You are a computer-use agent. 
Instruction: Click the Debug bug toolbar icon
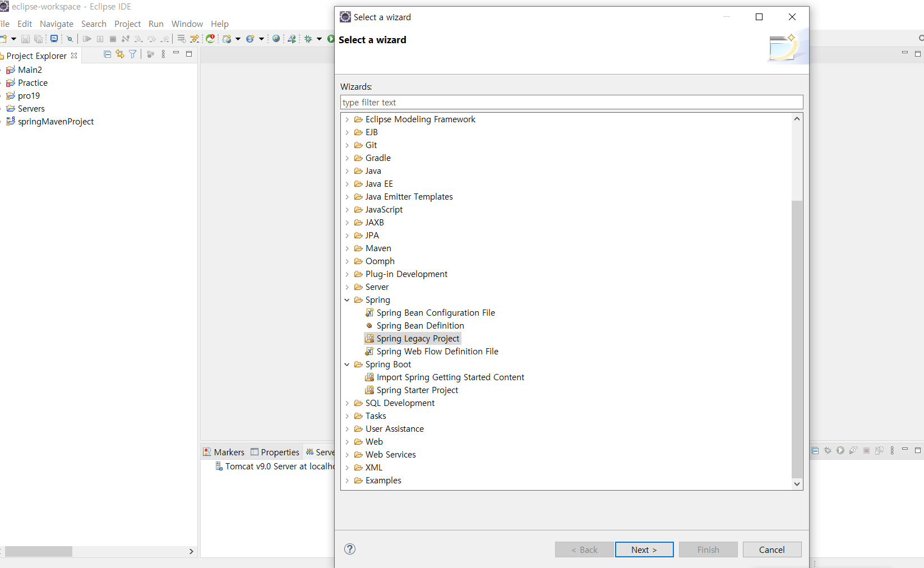pos(308,39)
